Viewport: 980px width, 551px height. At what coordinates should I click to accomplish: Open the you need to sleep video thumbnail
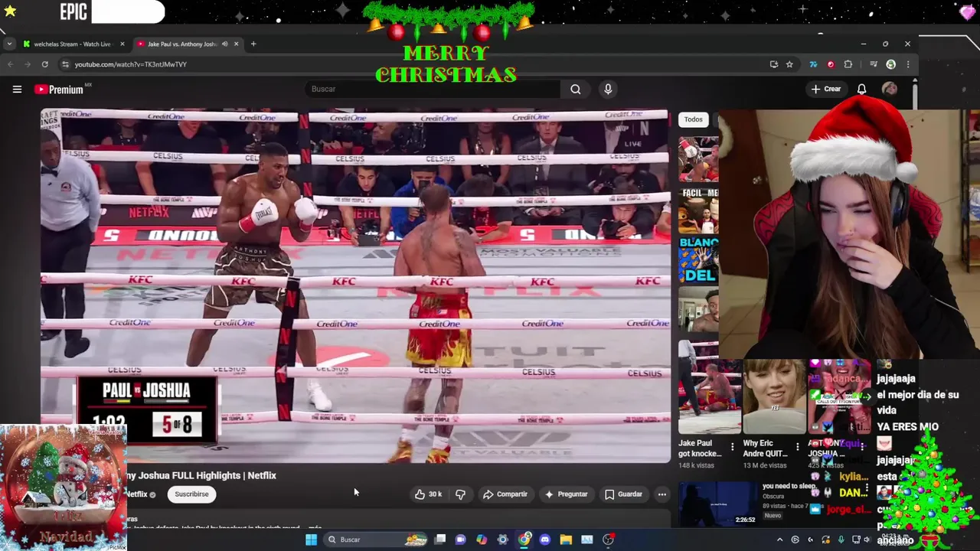pyautogui.click(x=718, y=504)
